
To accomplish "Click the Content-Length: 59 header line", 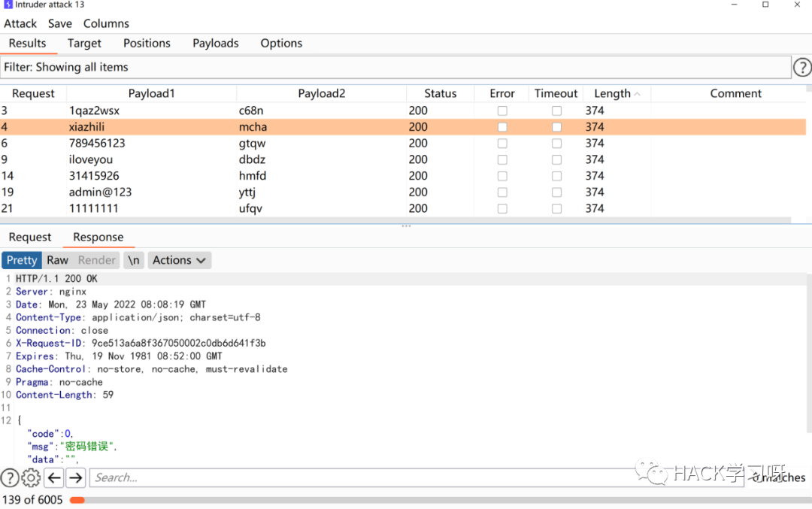I will pyautogui.click(x=65, y=395).
